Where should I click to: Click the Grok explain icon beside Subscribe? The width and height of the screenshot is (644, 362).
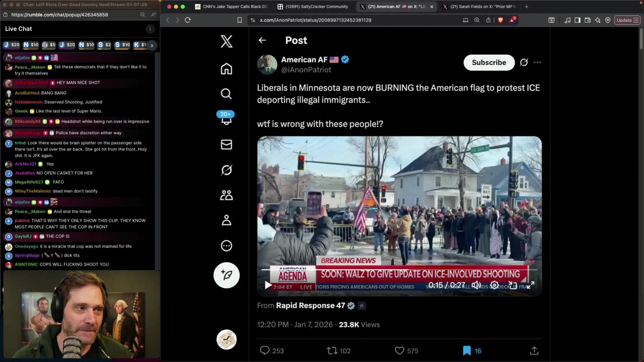tap(524, 62)
